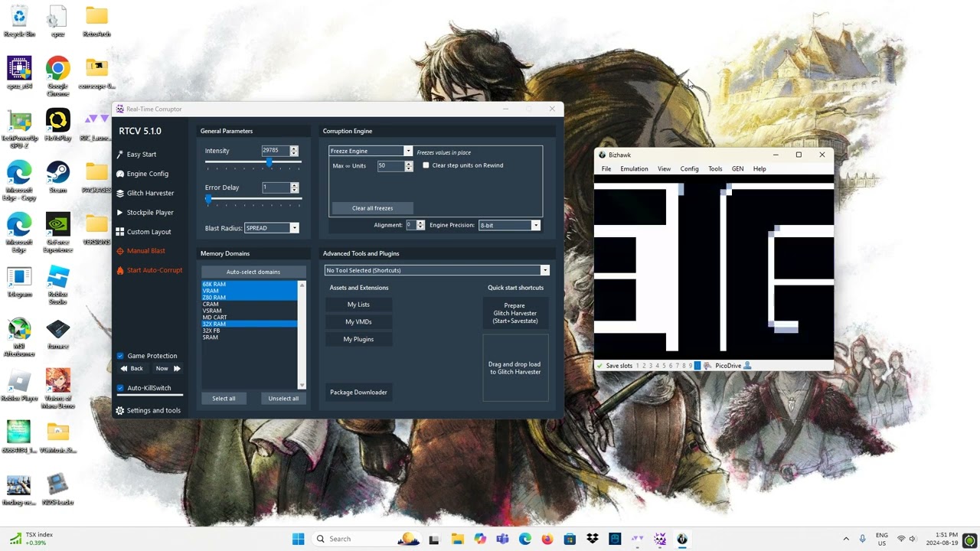Click Select all memory domains
The image size is (980, 551).
click(224, 398)
